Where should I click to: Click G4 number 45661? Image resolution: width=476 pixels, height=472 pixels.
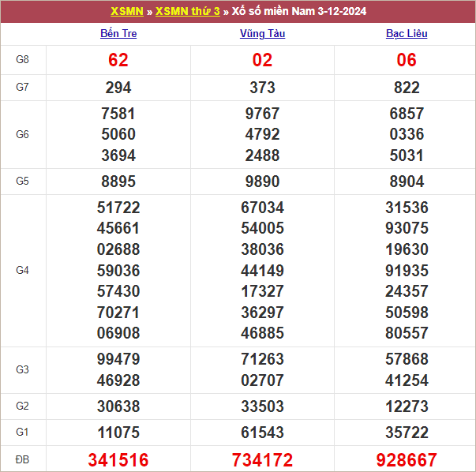[118, 228]
